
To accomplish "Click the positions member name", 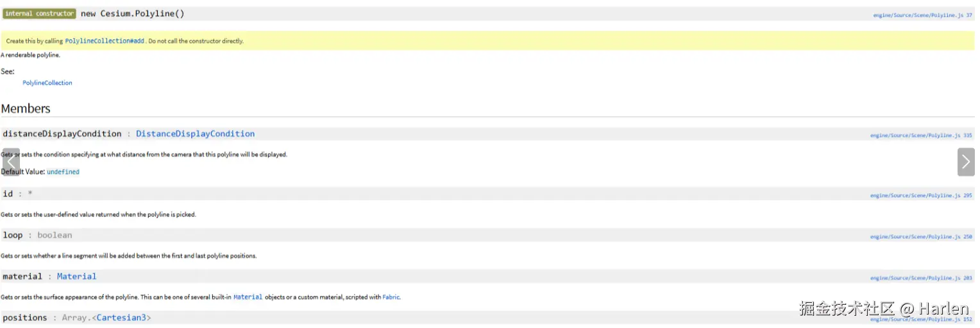I will [x=25, y=318].
